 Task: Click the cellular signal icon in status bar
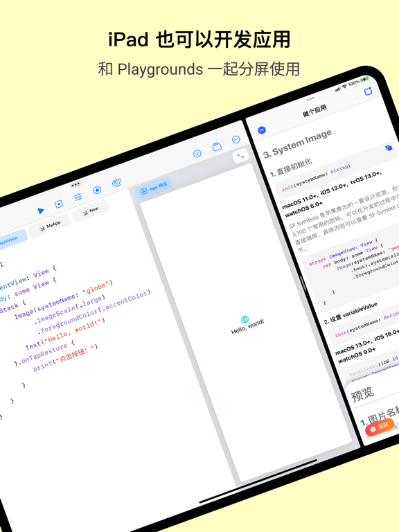[x=338, y=89]
